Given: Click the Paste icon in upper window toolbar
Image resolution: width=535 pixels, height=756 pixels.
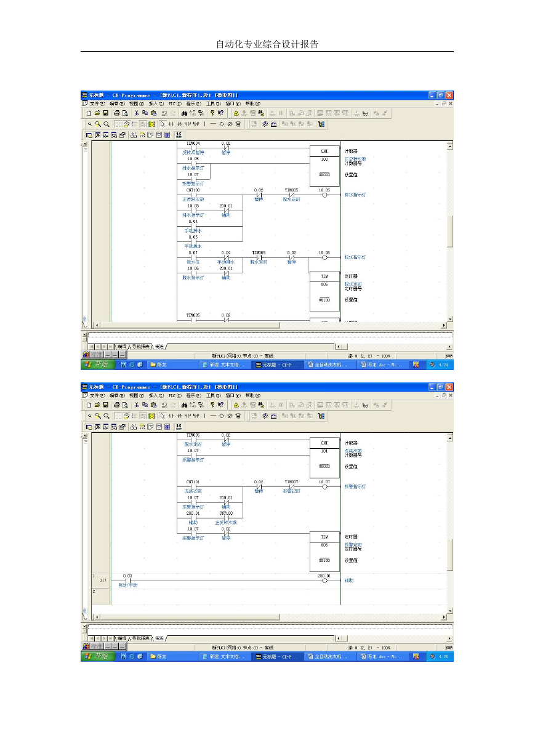Looking at the screenshot, I should (x=153, y=113).
